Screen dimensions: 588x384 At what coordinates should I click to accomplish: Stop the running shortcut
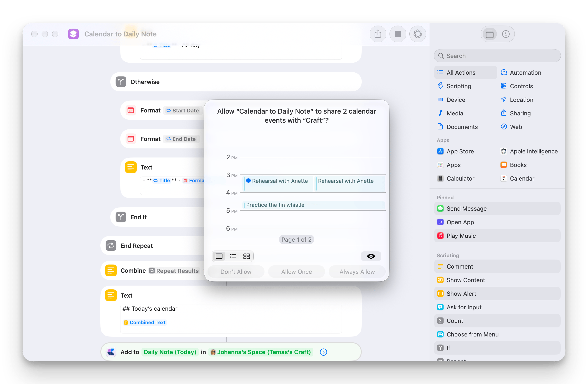[398, 34]
